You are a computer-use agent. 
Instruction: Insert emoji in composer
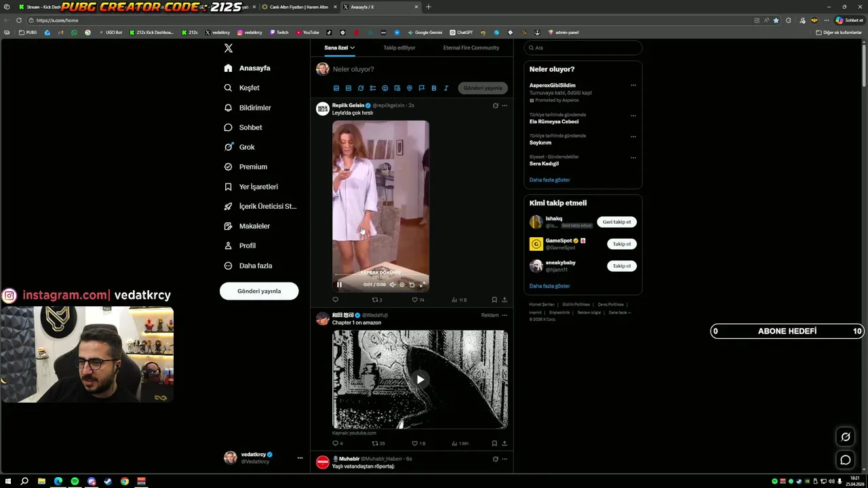pos(385,88)
